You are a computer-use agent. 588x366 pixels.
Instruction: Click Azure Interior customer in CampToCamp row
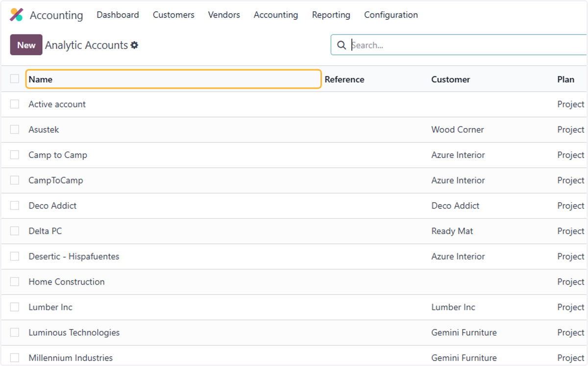tap(458, 180)
